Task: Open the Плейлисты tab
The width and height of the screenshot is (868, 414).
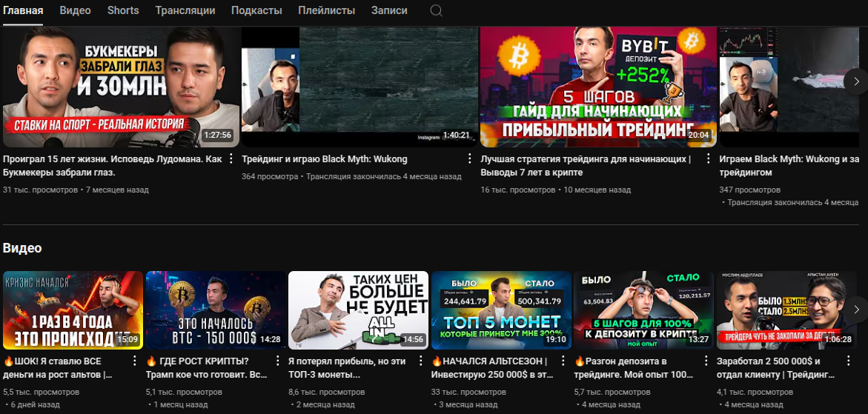Action: pyautogui.click(x=326, y=10)
